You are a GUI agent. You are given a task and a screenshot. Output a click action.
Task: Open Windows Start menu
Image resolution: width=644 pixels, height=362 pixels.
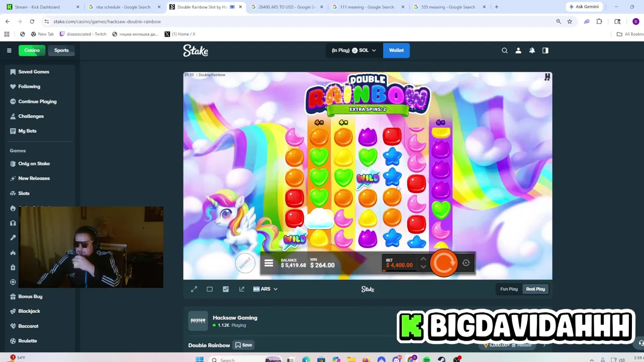click(199, 359)
